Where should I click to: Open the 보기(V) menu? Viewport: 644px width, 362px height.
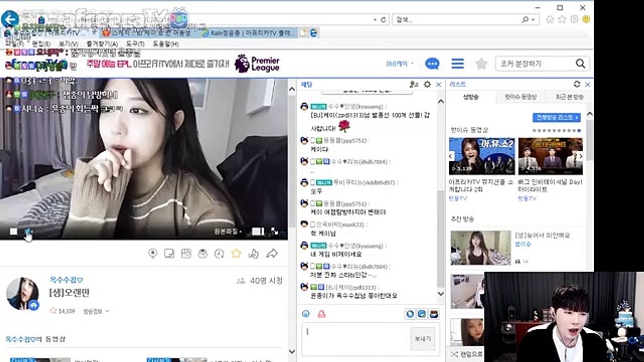tap(68, 44)
